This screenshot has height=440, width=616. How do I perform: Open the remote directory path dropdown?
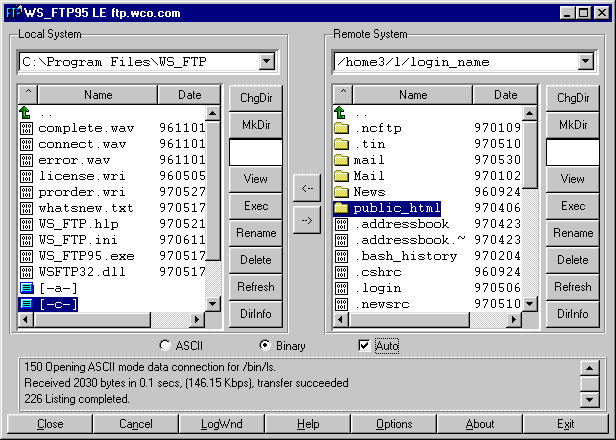[x=585, y=62]
